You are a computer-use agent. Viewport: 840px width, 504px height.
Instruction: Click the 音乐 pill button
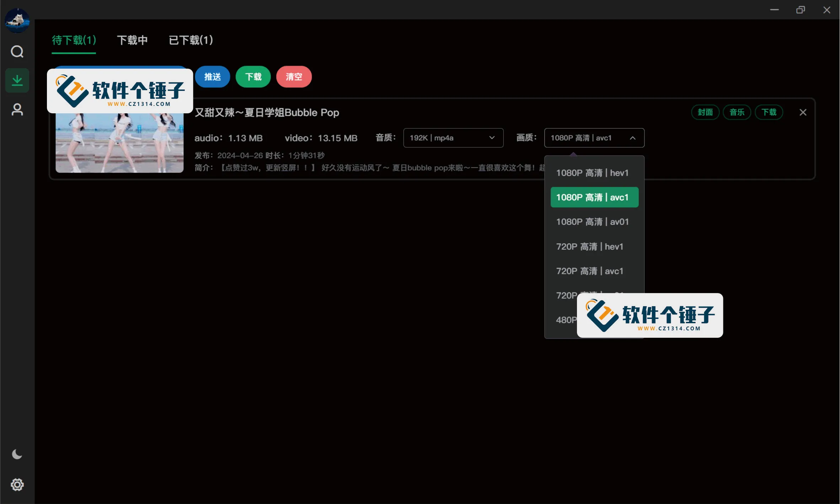[737, 112]
